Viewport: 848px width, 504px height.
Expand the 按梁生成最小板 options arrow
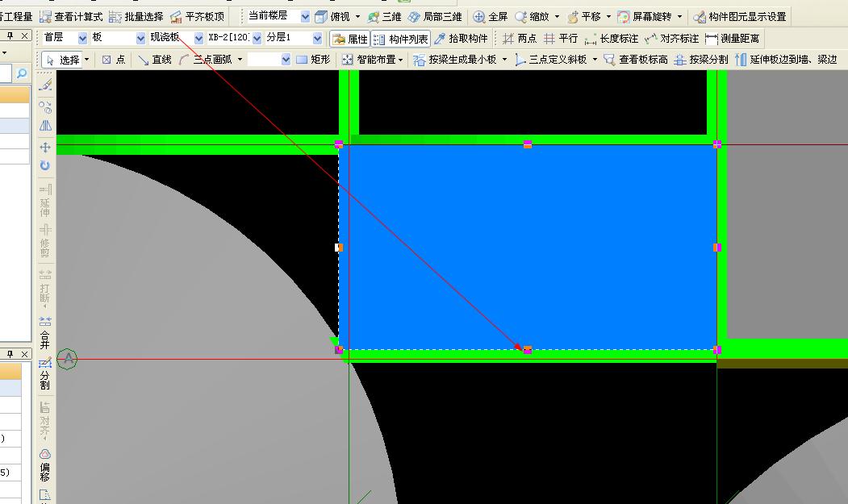(x=504, y=60)
